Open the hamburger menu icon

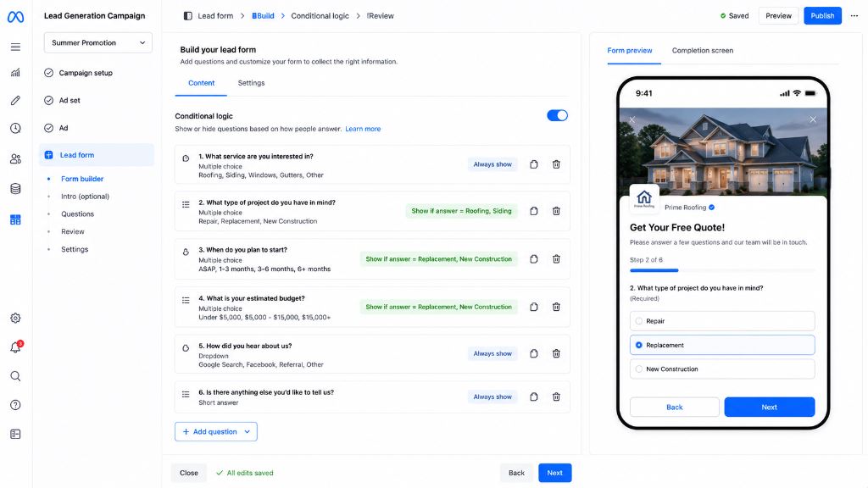pos(15,47)
